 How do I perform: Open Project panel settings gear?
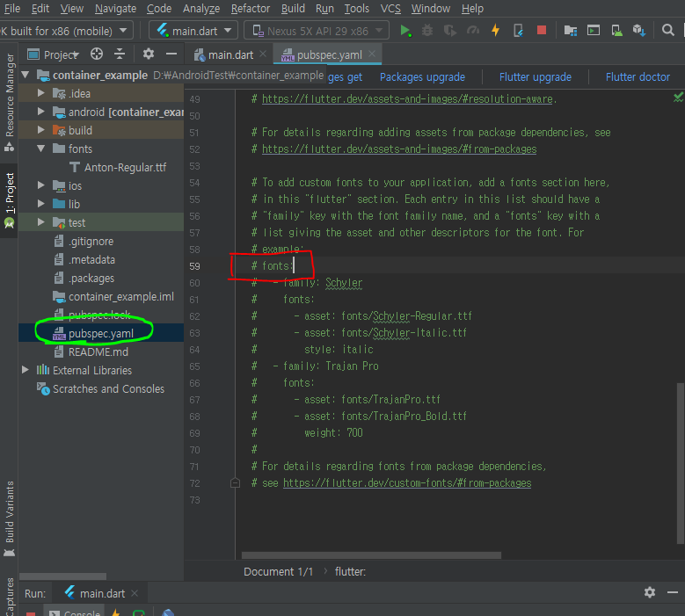point(149,54)
